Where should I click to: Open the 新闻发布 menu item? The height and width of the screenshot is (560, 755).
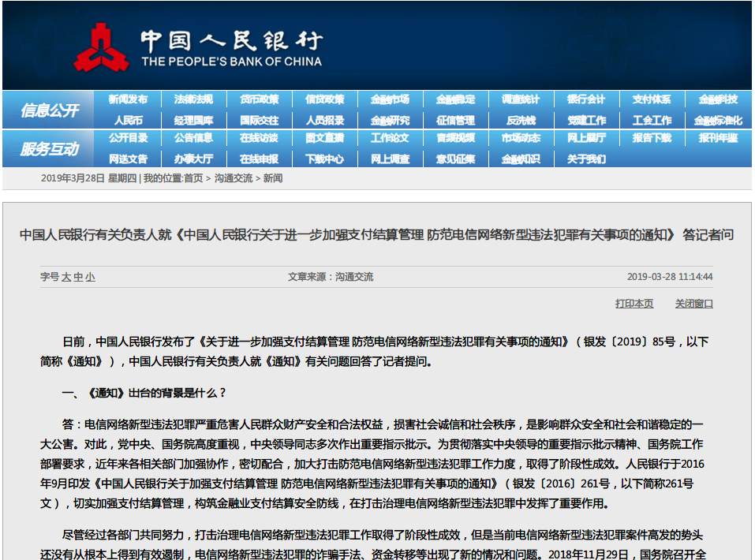point(128,100)
